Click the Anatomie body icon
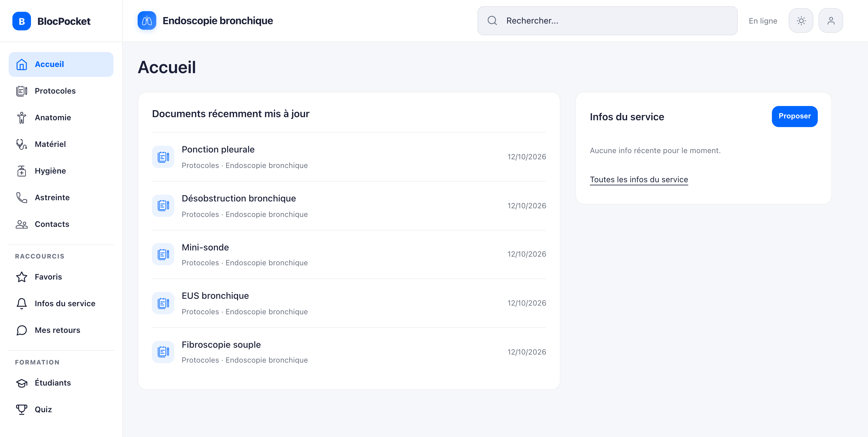868x437 pixels. pyautogui.click(x=22, y=117)
